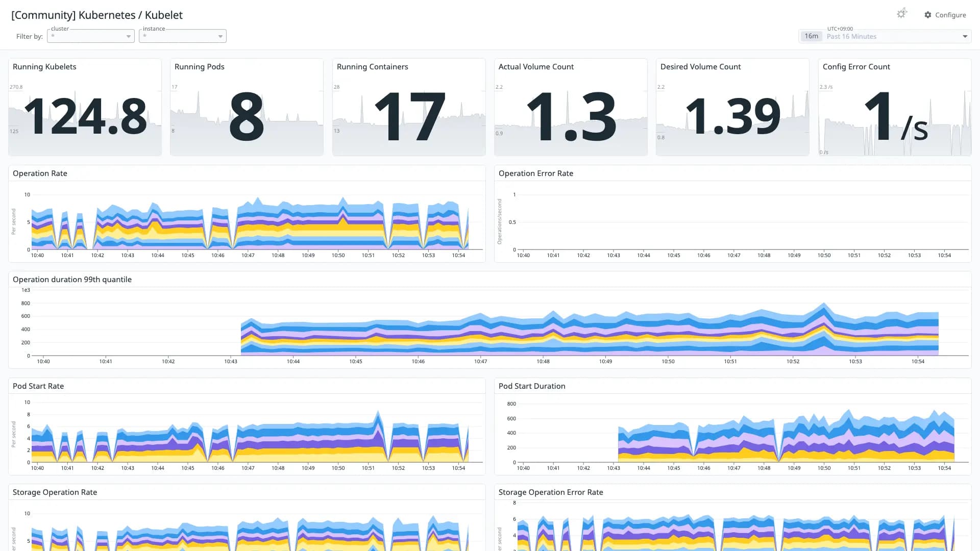Click the Pod Start Rate stacked area chart
Screen dimensions: 980x551
(250, 436)
